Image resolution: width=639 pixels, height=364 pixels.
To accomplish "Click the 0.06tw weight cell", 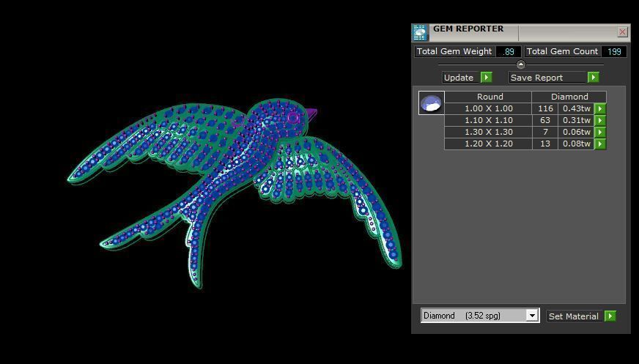I will click(x=576, y=133).
